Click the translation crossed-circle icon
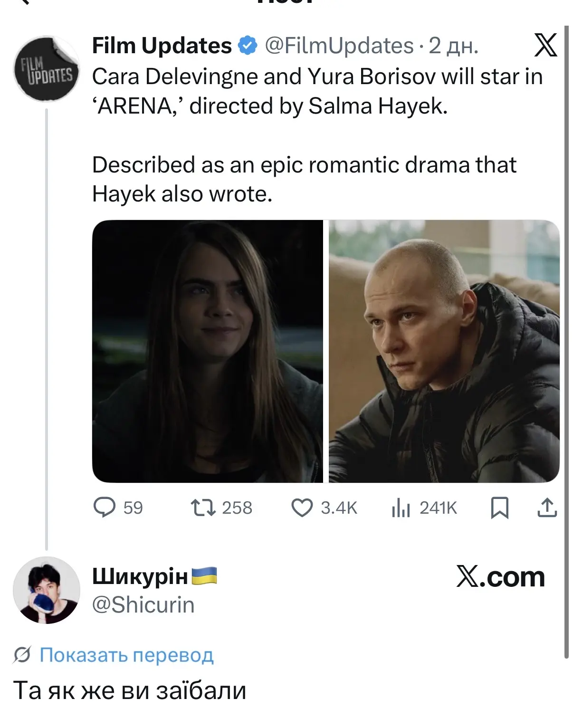Image resolution: width=573 pixels, height=728 pixels. (x=22, y=655)
